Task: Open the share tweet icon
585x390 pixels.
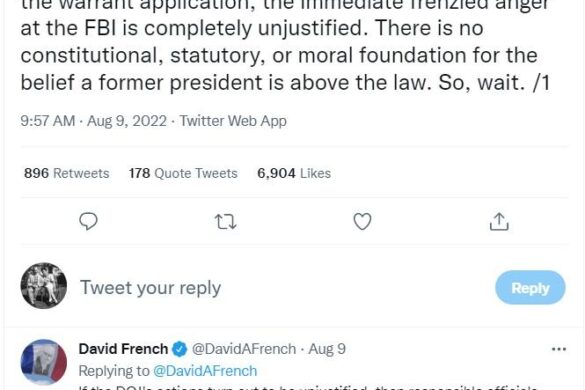Action: [499, 221]
